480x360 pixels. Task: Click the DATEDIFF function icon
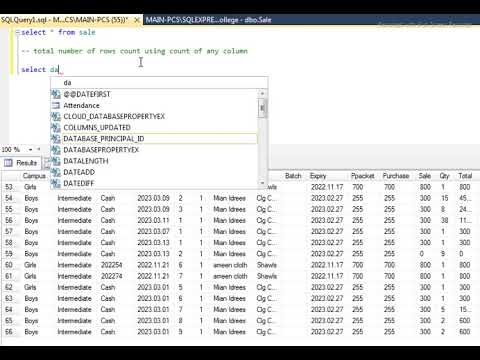(x=56, y=183)
